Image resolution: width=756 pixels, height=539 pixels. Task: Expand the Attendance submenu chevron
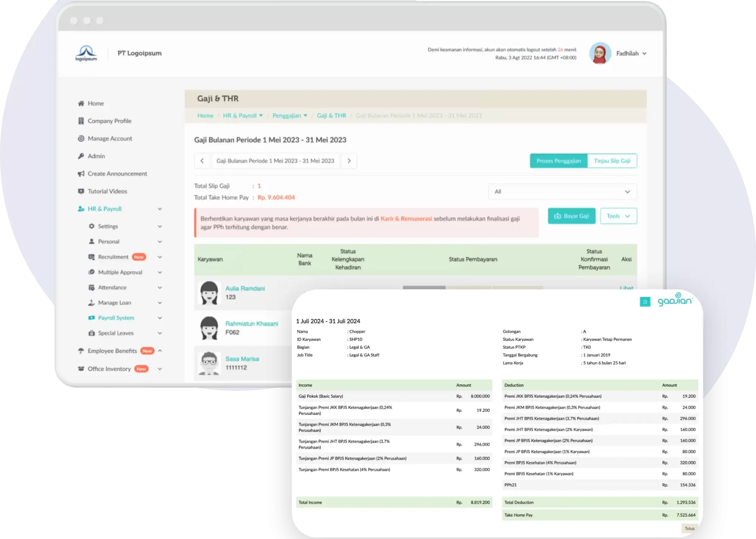click(160, 288)
